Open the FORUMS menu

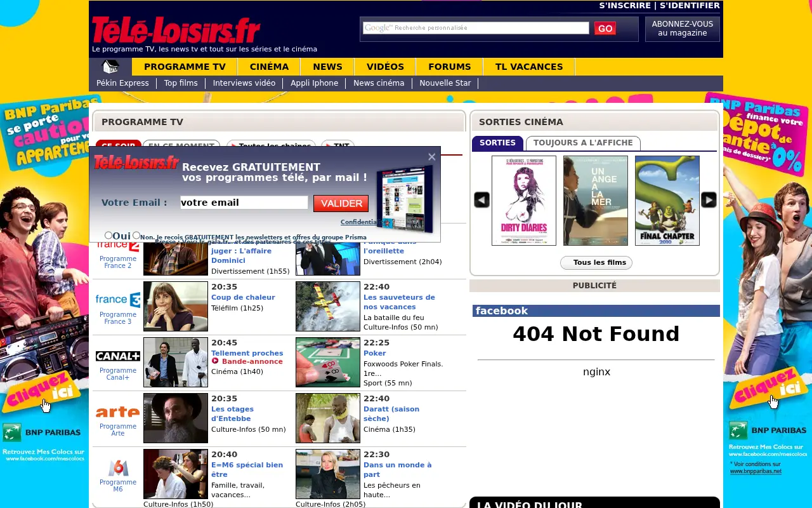(449, 67)
